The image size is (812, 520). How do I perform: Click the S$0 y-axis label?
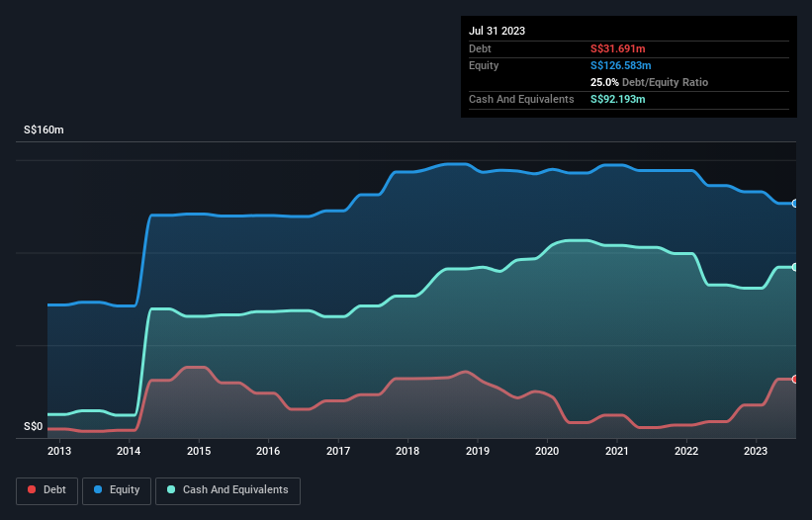(34, 426)
